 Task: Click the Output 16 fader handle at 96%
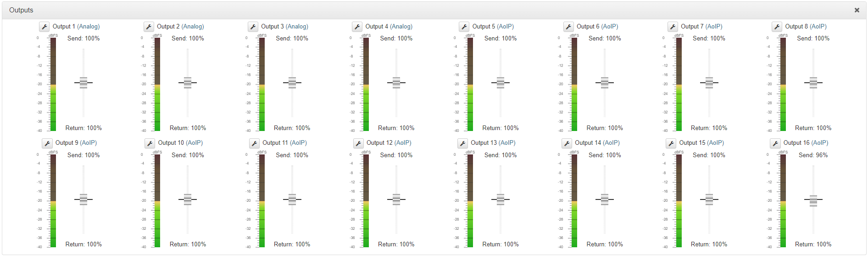pyautogui.click(x=813, y=200)
